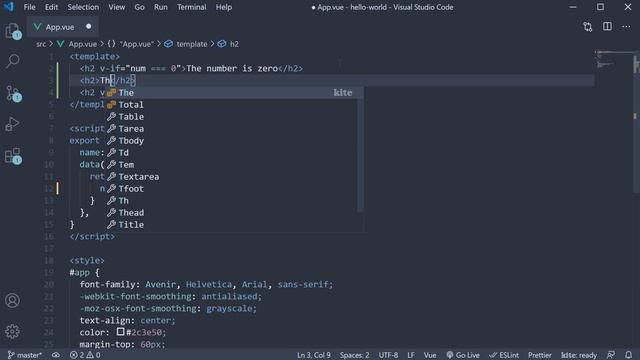Viewport: 640px width, 360px height.
Task: Open the Manage gear icon
Action: click(12, 331)
